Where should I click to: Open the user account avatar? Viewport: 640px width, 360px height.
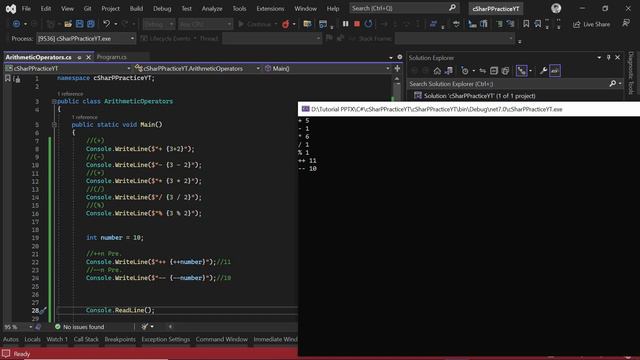[556, 8]
